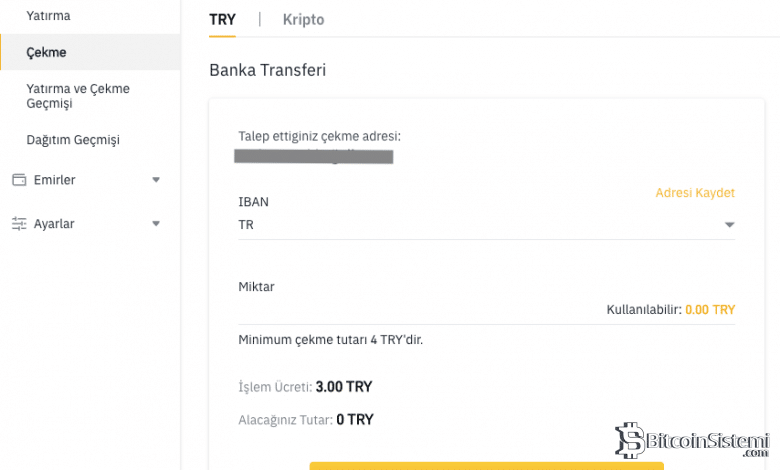780x470 pixels.
Task: Click the yellow submit button
Action: tap(486, 465)
